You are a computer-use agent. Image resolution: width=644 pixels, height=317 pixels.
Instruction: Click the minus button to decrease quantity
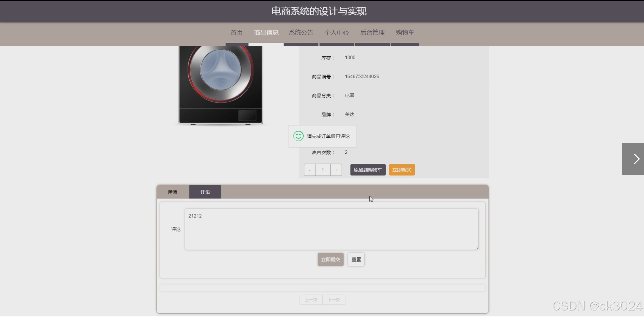click(309, 169)
